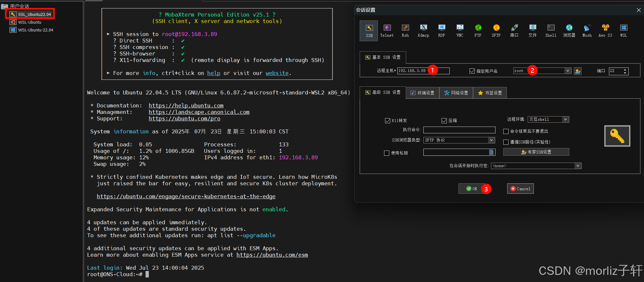Switch to 高级 SSH 设置 tab
The height and width of the screenshot is (282, 644).
point(383,92)
